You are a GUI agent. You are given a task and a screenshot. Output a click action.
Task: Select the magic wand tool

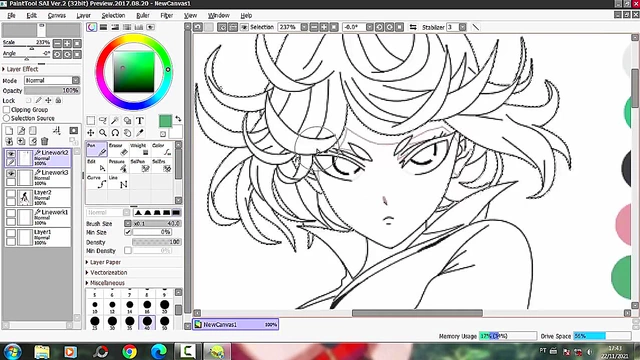pos(115,120)
